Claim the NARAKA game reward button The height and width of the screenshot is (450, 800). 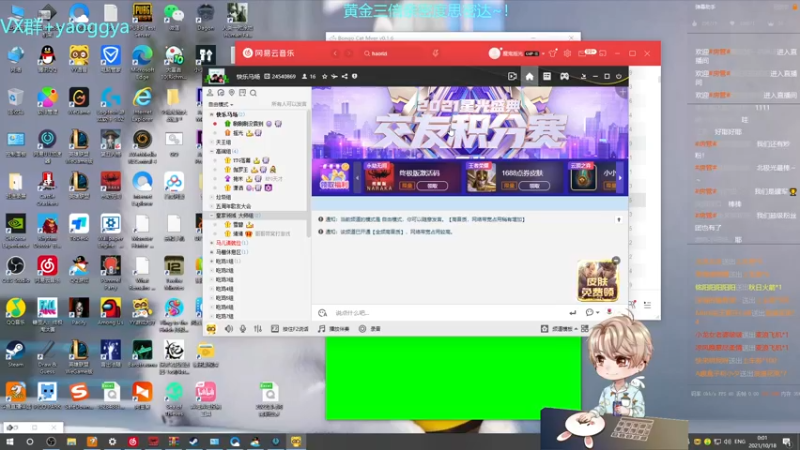pos(432,186)
